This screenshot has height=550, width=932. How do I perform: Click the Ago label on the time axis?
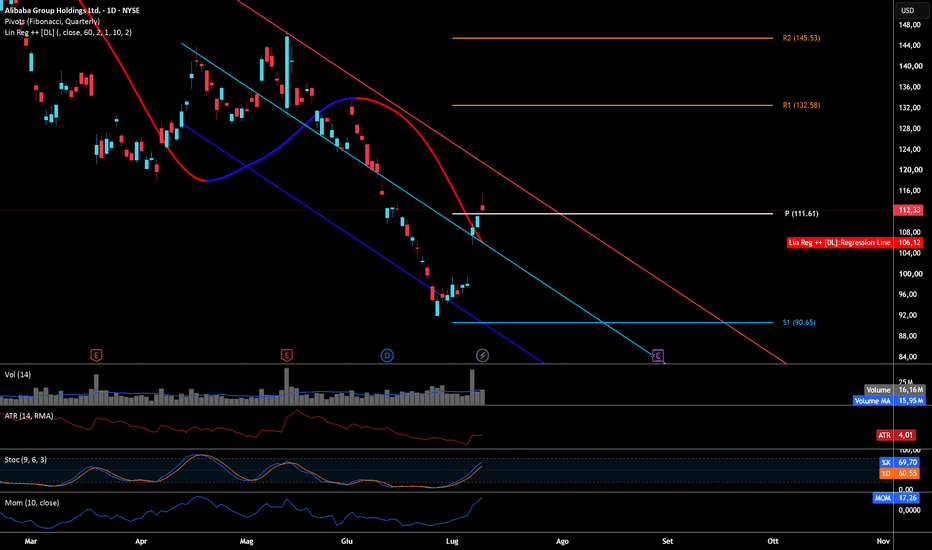[x=562, y=541]
